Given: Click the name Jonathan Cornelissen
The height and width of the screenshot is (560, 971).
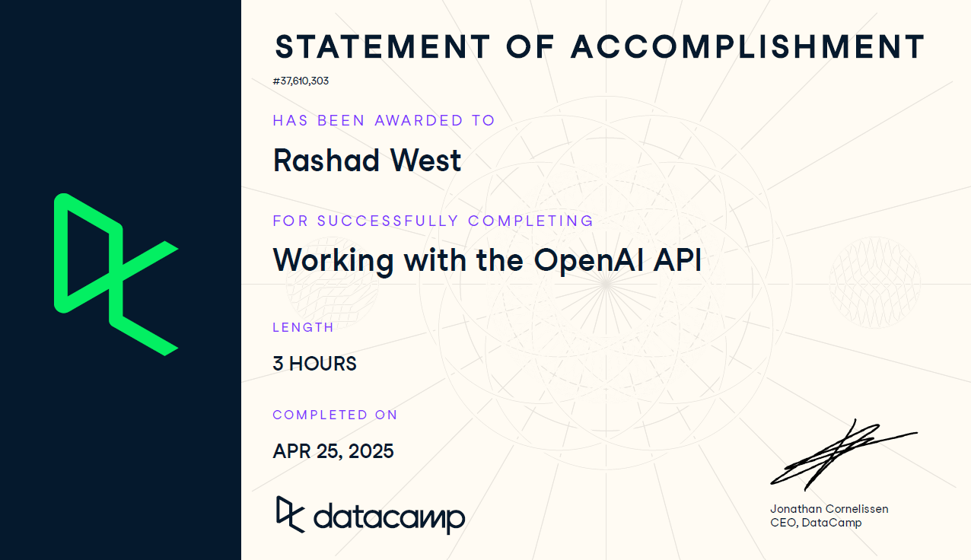Looking at the screenshot, I should (x=829, y=509).
